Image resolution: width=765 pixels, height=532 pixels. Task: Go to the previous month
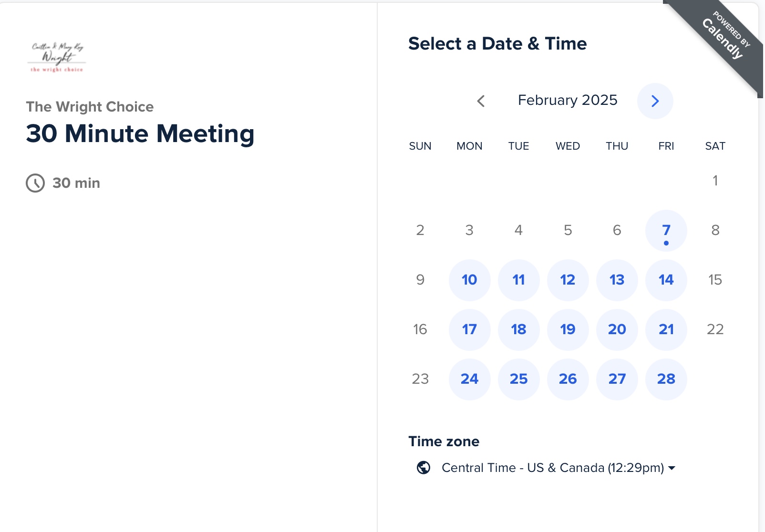click(481, 101)
